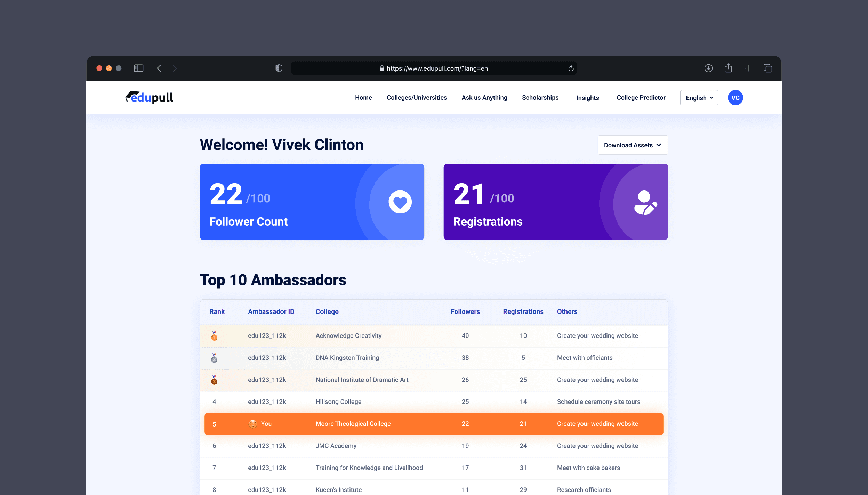868x495 pixels.
Task: Expand the English language dropdown
Action: [x=699, y=98]
